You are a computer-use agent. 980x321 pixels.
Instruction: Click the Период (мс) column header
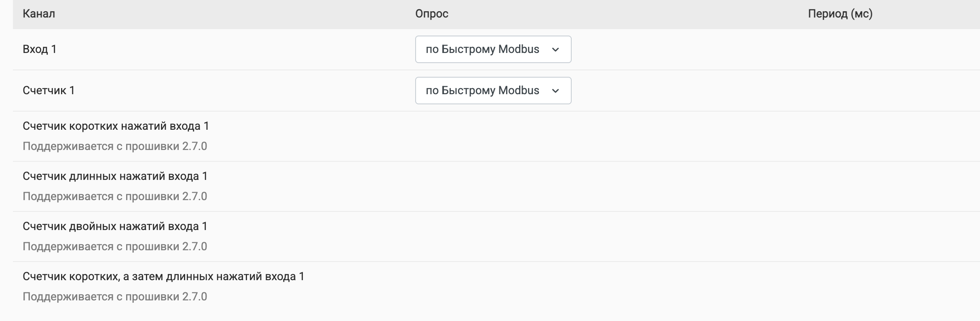840,14
